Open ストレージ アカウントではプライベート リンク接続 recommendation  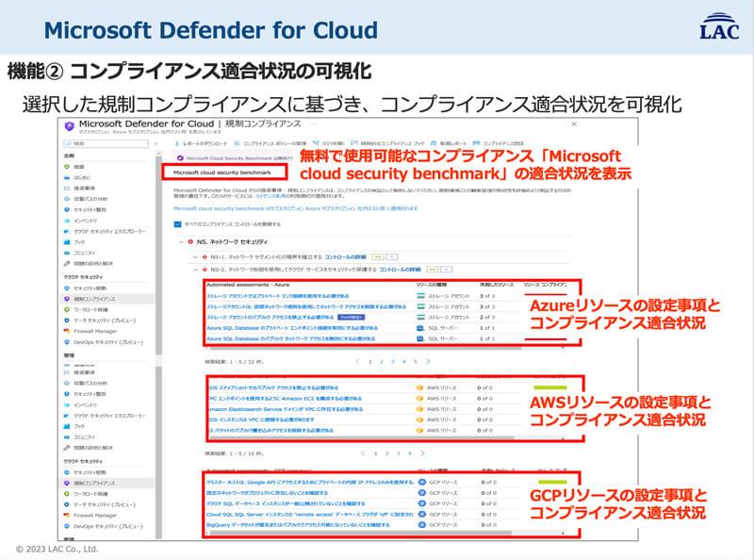(278, 296)
